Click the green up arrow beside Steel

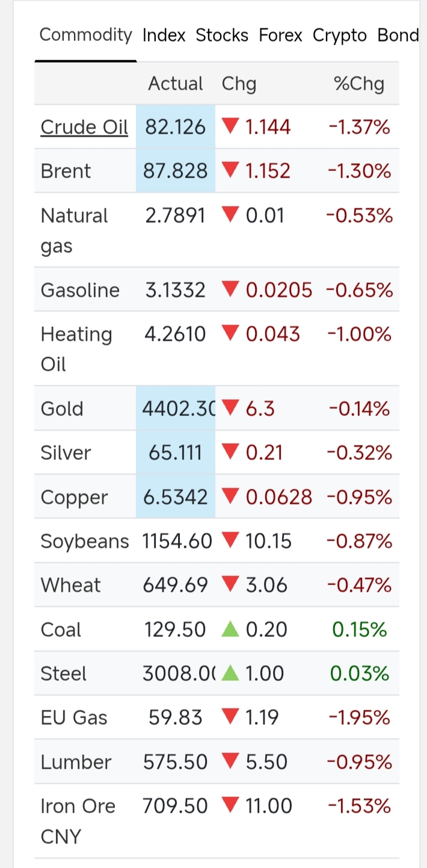[x=230, y=674]
